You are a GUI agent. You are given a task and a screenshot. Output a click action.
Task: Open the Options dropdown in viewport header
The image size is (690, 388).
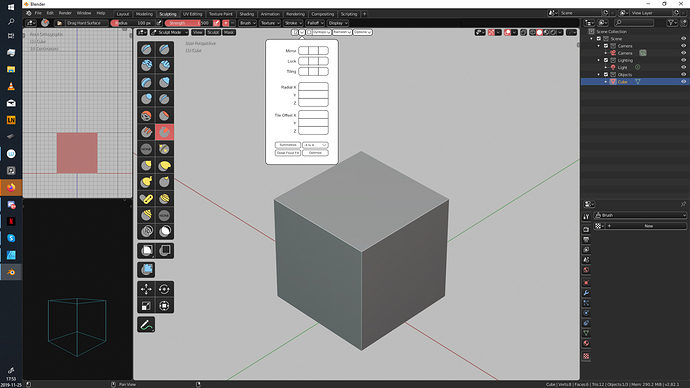pyautogui.click(x=363, y=32)
